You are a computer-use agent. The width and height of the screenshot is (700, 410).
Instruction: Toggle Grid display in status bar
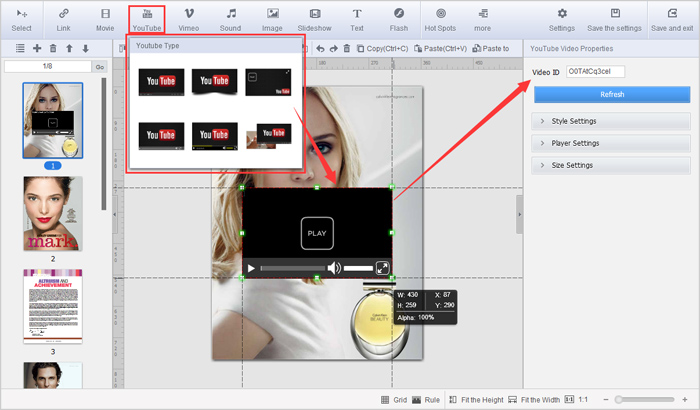[x=392, y=399]
